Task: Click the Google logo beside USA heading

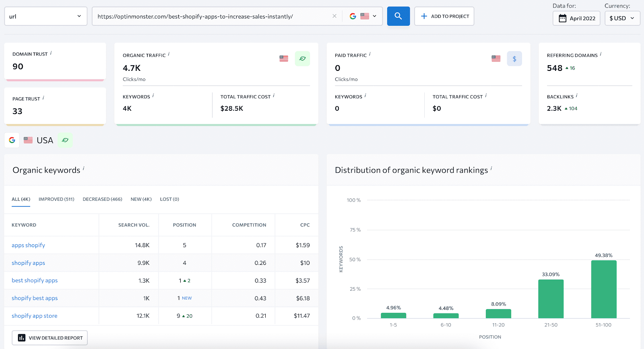Action: [x=12, y=140]
